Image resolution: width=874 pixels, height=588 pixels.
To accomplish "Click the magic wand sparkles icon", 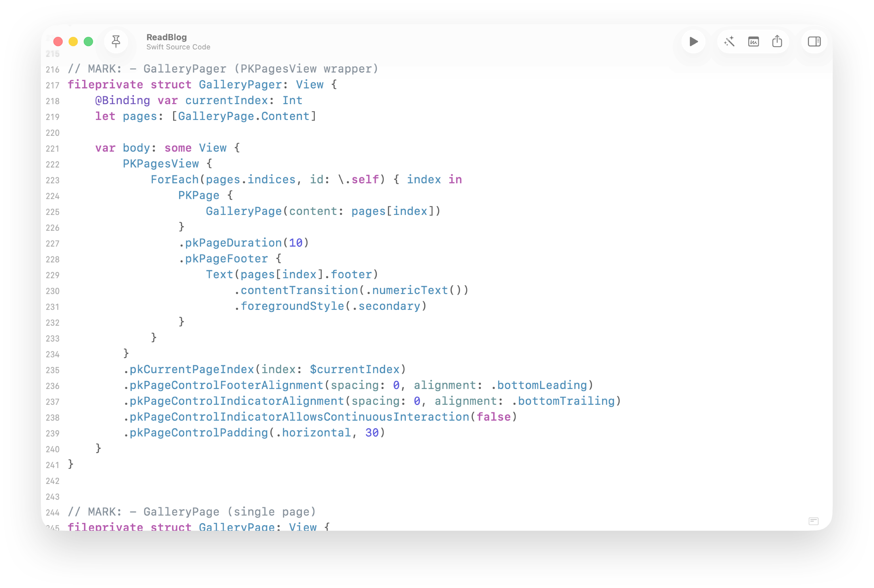I will [x=729, y=42].
